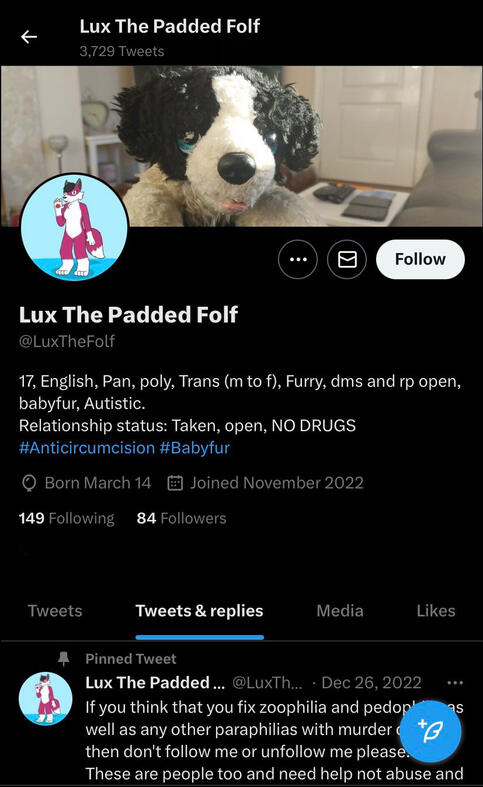Tap the calendar icon beside Joined November 2022
Viewport: 483px width, 787px height.
(x=174, y=483)
